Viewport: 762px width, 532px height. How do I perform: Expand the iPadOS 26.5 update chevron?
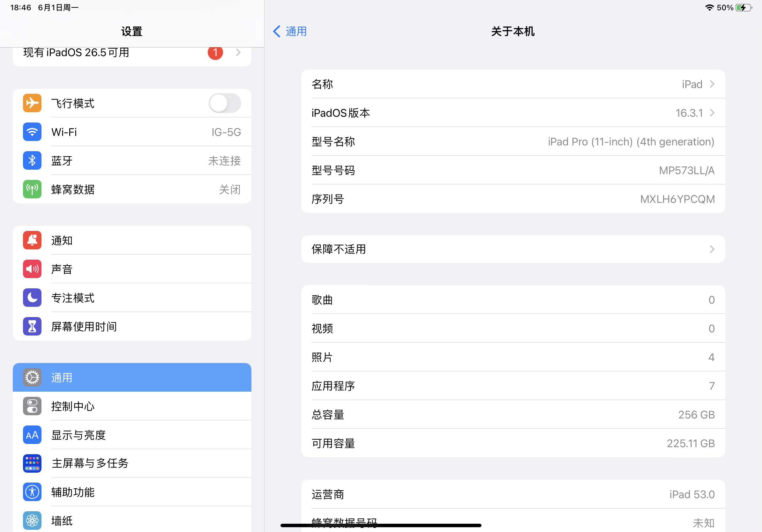(x=238, y=52)
